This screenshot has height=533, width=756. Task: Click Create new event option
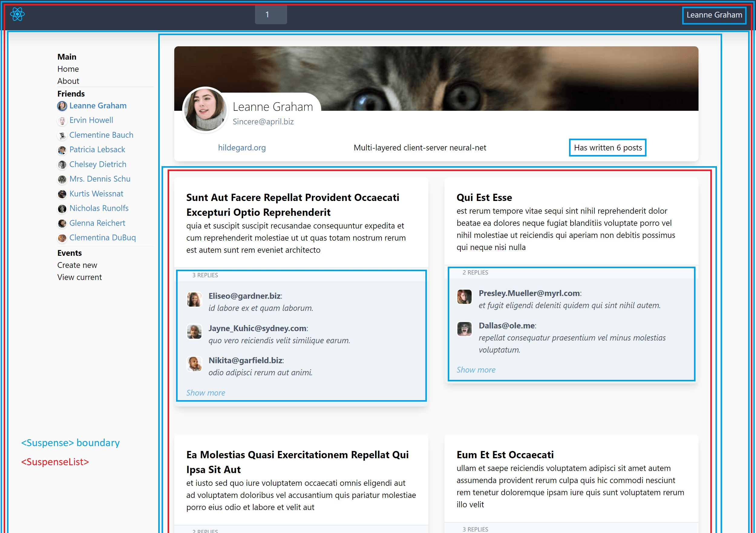[77, 265]
